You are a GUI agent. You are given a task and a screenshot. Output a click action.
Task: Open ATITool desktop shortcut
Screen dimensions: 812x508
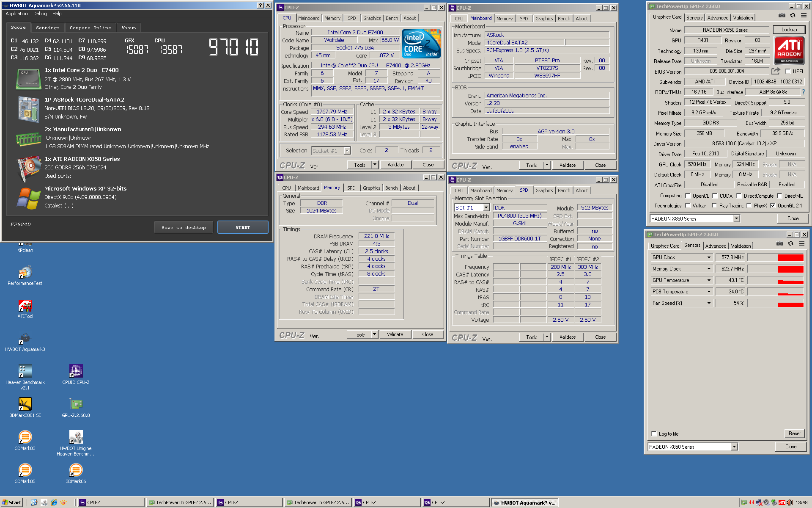tap(25, 308)
